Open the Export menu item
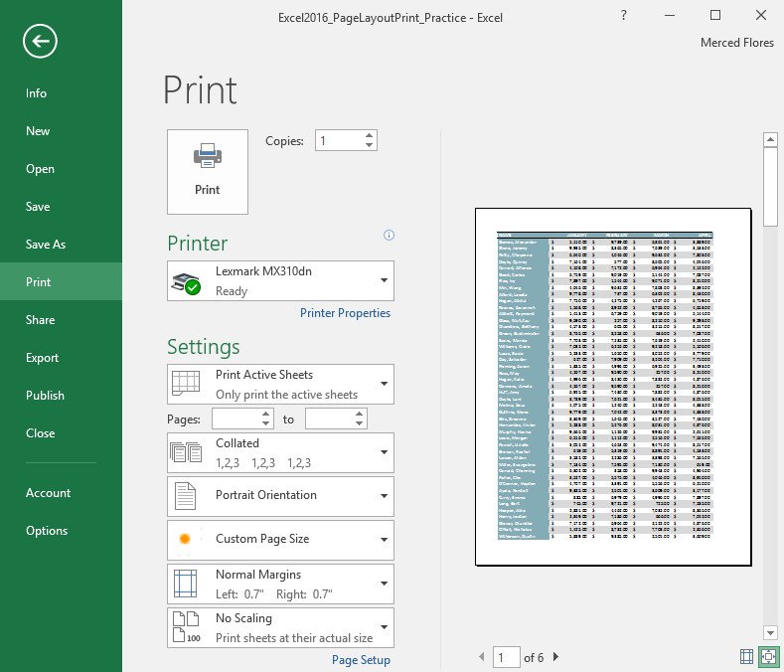 pos(43,358)
